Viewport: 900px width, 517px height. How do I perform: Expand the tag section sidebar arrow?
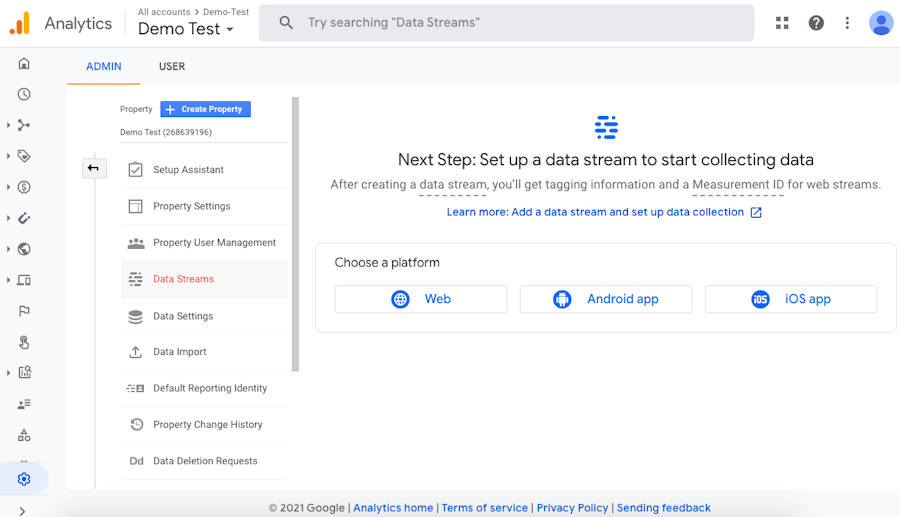pos(8,156)
